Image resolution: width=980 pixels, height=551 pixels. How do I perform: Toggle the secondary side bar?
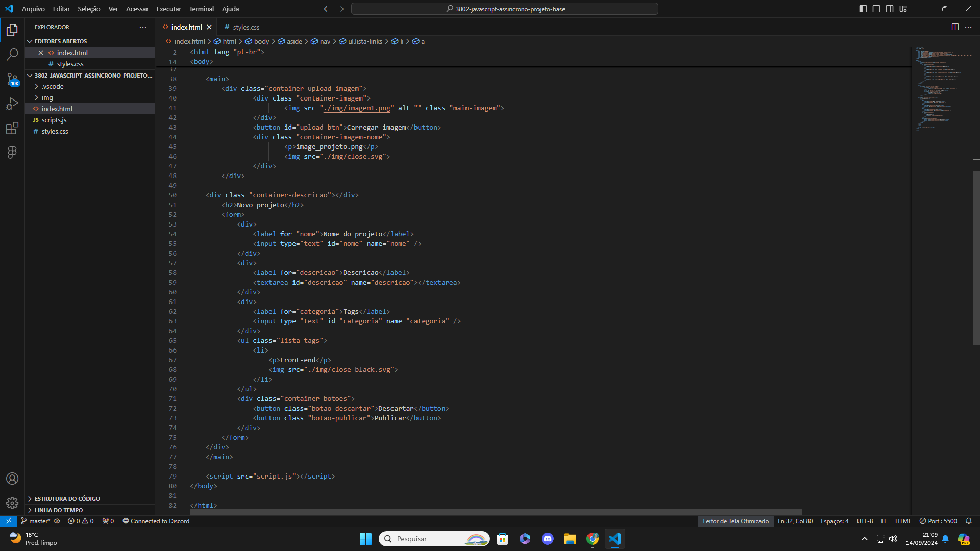890,9
